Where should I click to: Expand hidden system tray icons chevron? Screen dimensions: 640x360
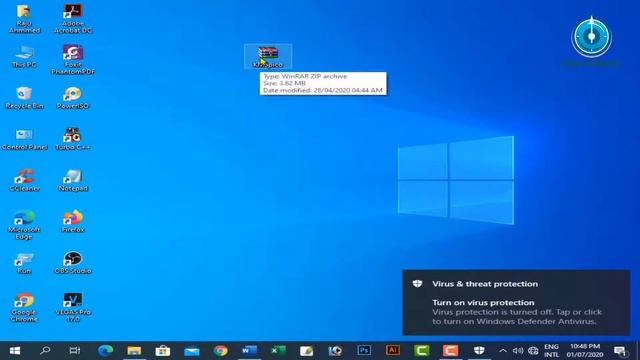pyautogui.click(x=503, y=351)
